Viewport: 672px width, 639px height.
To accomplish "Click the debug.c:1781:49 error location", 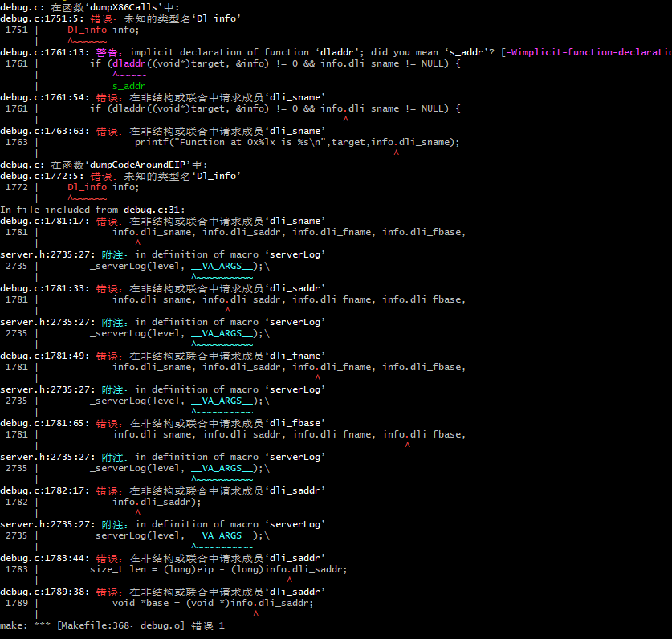I will pyautogui.click(x=45, y=356).
